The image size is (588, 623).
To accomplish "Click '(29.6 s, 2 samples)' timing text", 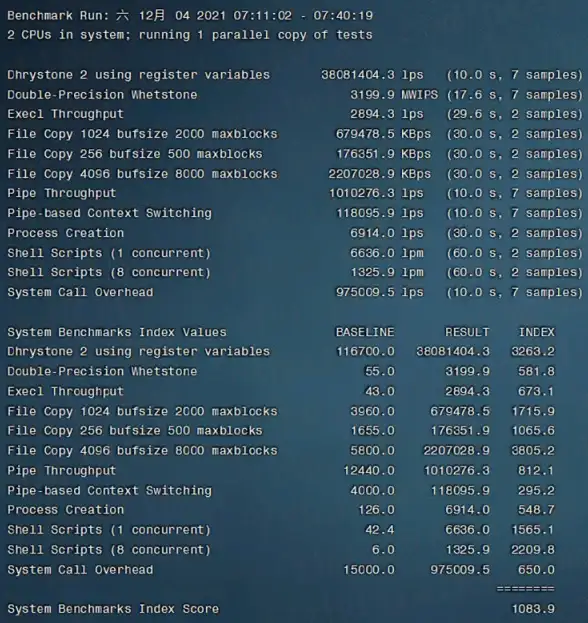I will click(514, 114).
